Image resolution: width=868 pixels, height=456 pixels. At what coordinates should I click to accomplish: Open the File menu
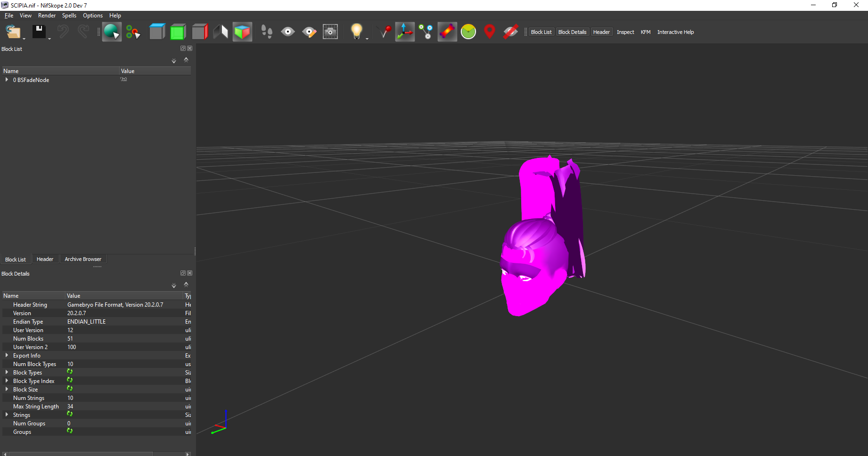tap(9, 16)
